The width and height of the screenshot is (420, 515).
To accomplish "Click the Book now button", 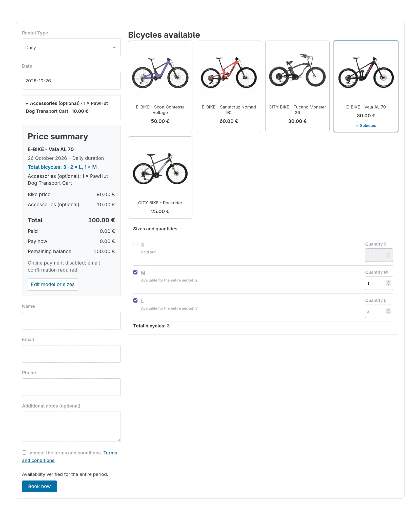I will click(39, 486).
